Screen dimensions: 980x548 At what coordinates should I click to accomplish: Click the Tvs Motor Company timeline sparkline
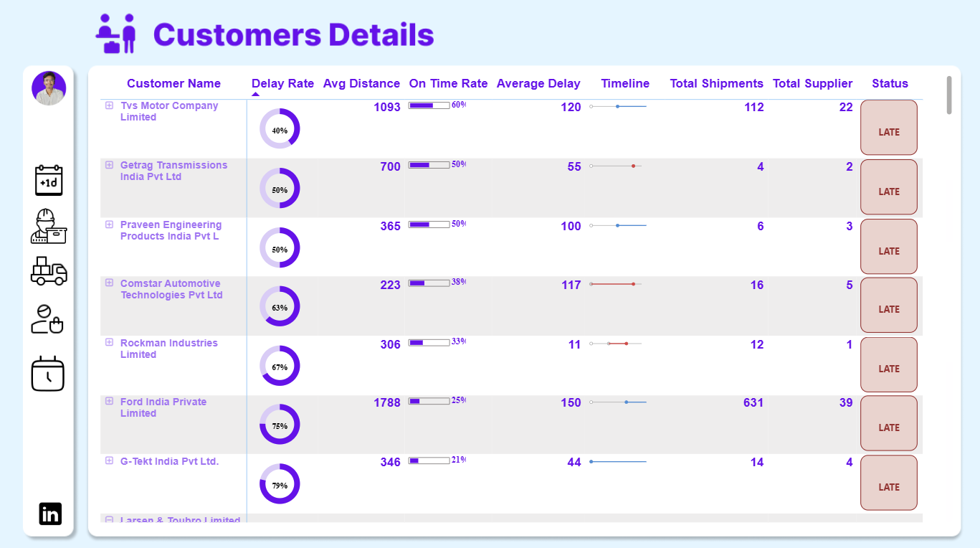(618, 106)
